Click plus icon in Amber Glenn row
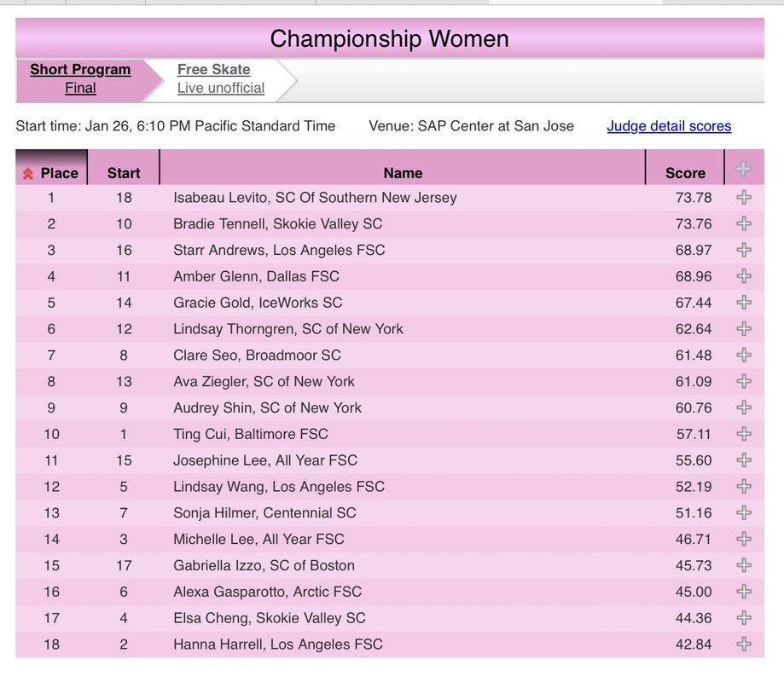The image size is (784, 682). pyautogui.click(x=743, y=276)
